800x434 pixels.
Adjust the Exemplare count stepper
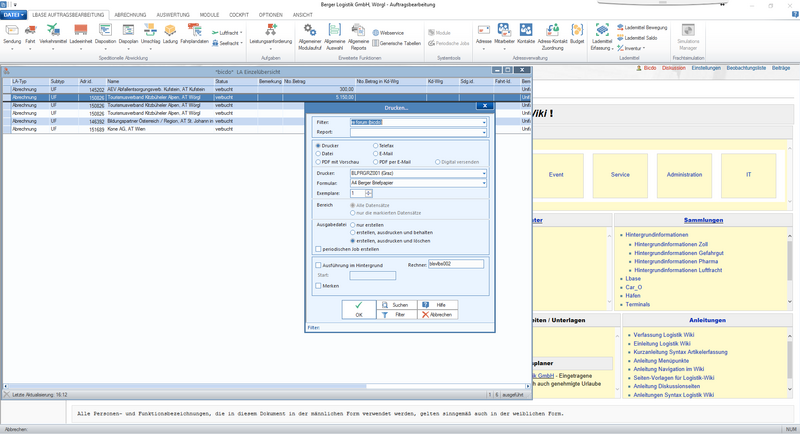(368, 193)
